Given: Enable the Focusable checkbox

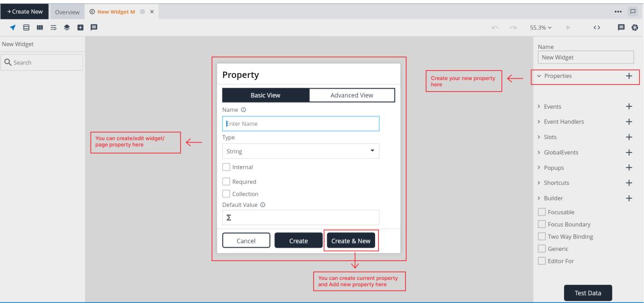Looking at the screenshot, I should [541, 212].
